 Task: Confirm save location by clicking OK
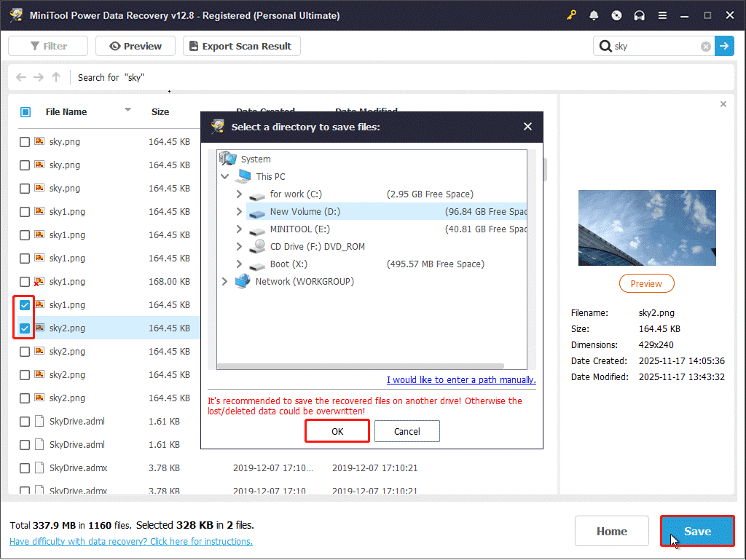click(337, 430)
